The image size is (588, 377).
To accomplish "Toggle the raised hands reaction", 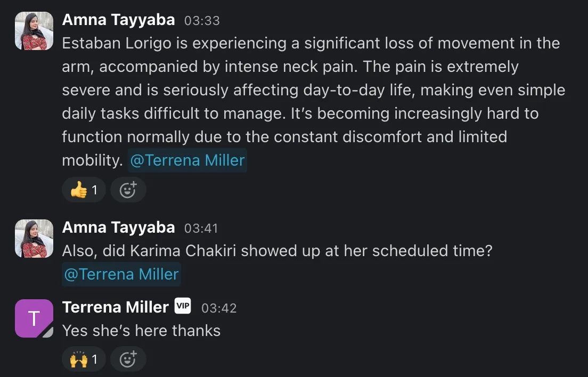I will [x=84, y=360].
